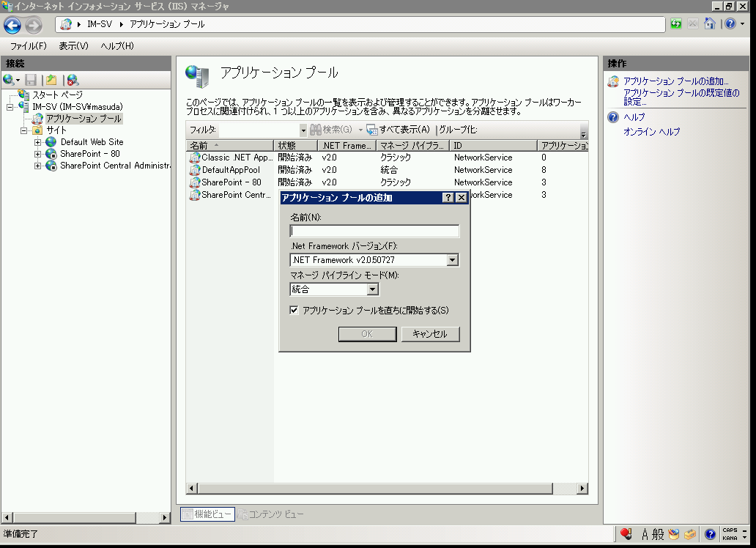Image resolution: width=756 pixels, height=548 pixels.
Task: Click the オンライン ヘルプ link
Action: [651, 132]
